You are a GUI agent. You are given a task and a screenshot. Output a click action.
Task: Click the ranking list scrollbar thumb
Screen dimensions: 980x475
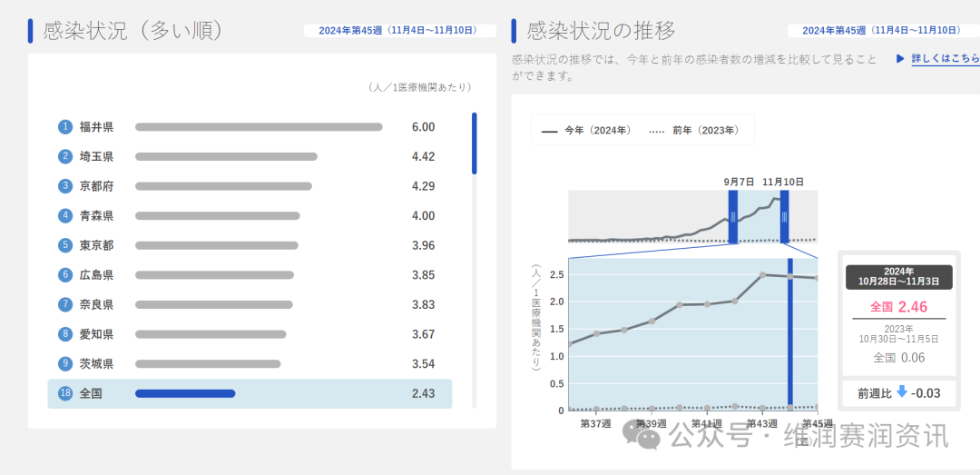[475, 143]
